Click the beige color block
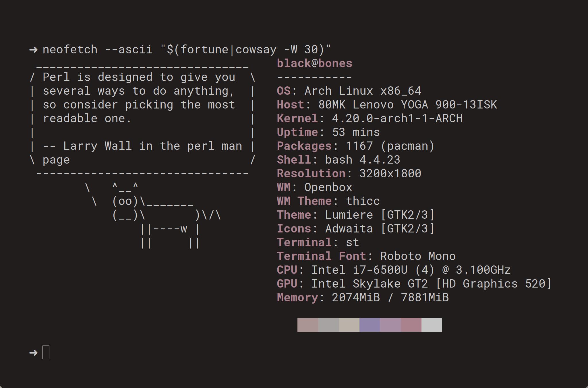 tap(349, 325)
